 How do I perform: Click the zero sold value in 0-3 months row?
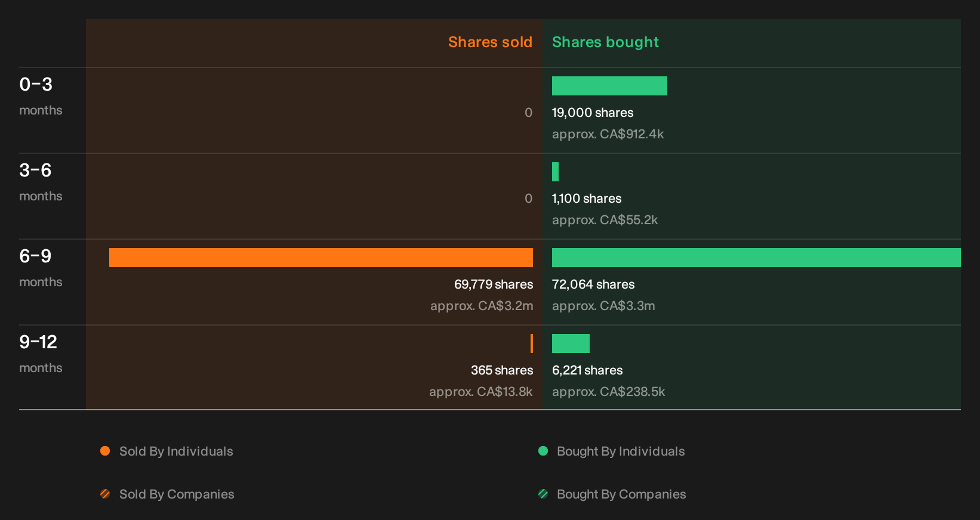(x=528, y=113)
